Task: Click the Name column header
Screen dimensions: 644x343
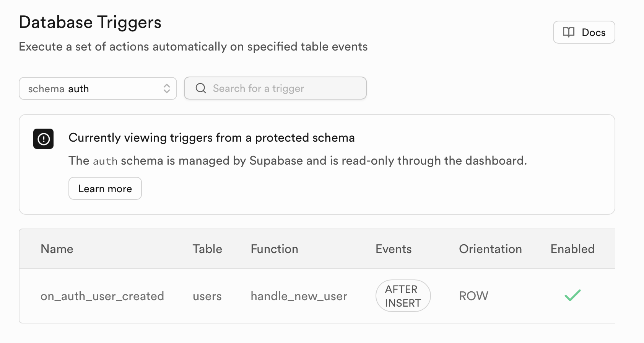Action: pyautogui.click(x=57, y=249)
